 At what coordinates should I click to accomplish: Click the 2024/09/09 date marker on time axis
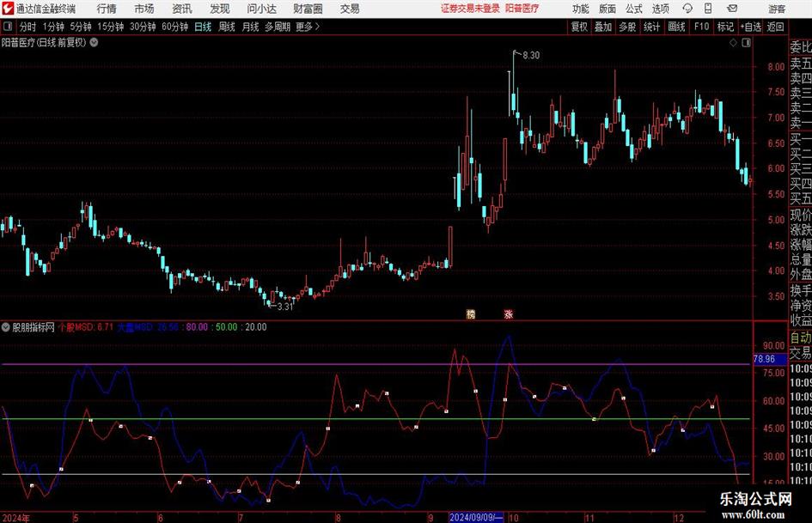click(x=476, y=517)
